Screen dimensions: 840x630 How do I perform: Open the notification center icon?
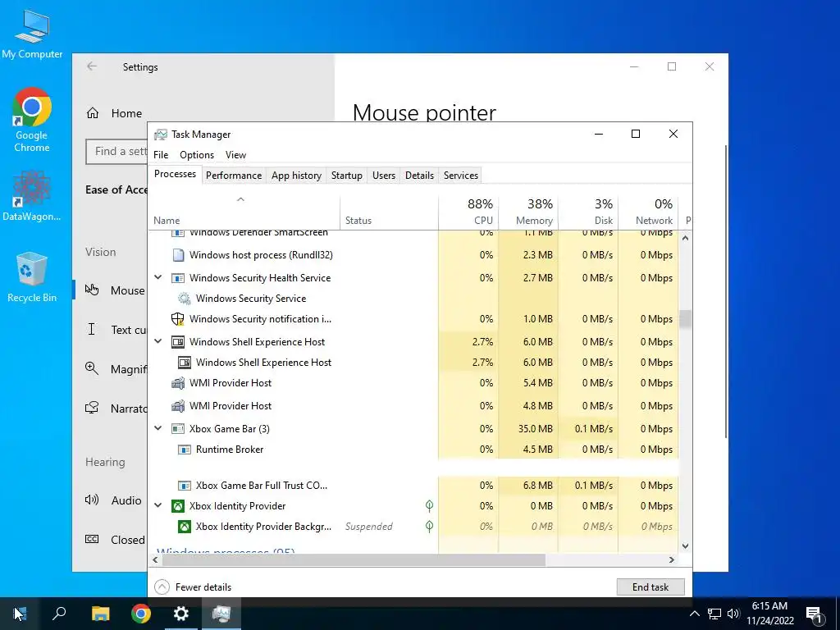point(814,614)
